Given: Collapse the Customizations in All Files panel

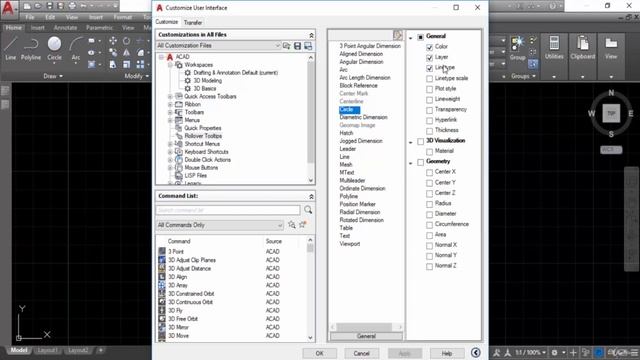Looking at the screenshot, I should 311,35.
